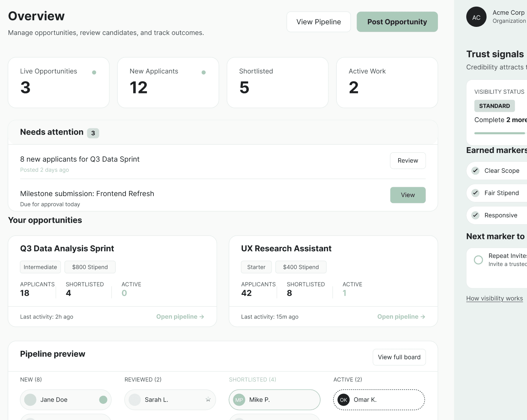Click the Post Opportunity button
Viewport: 527px width, 420px height.
pos(397,22)
